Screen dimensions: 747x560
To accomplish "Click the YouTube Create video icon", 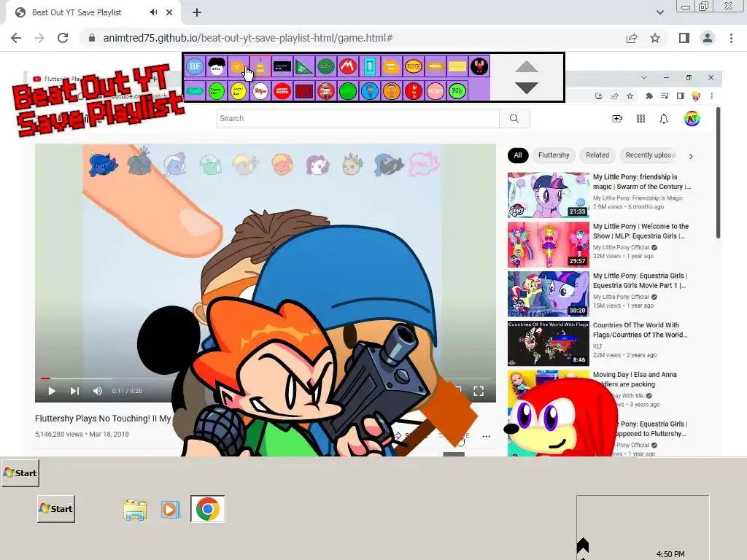I will point(617,119).
